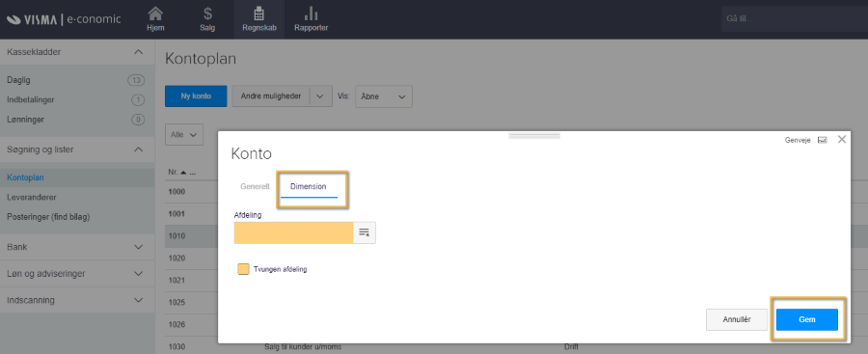Click the 1 badge next to Indbetalinger
868x354 pixels.
(x=138, y=100)
